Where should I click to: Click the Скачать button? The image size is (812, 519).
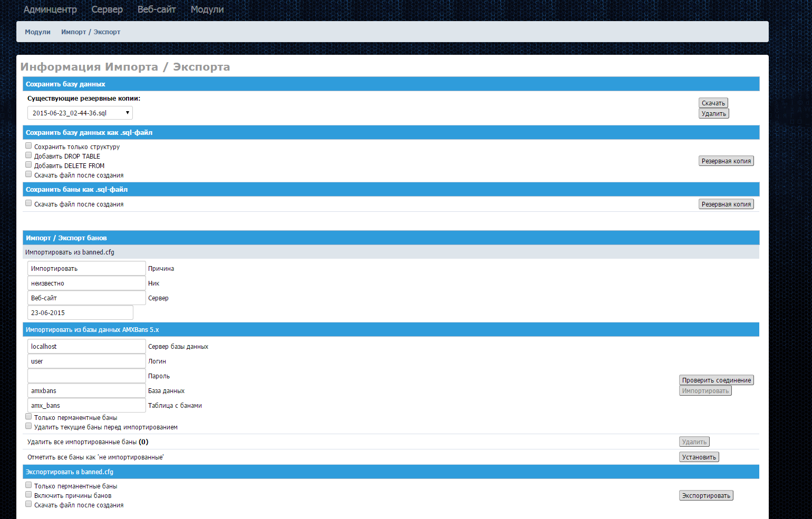tap(713, 103)
